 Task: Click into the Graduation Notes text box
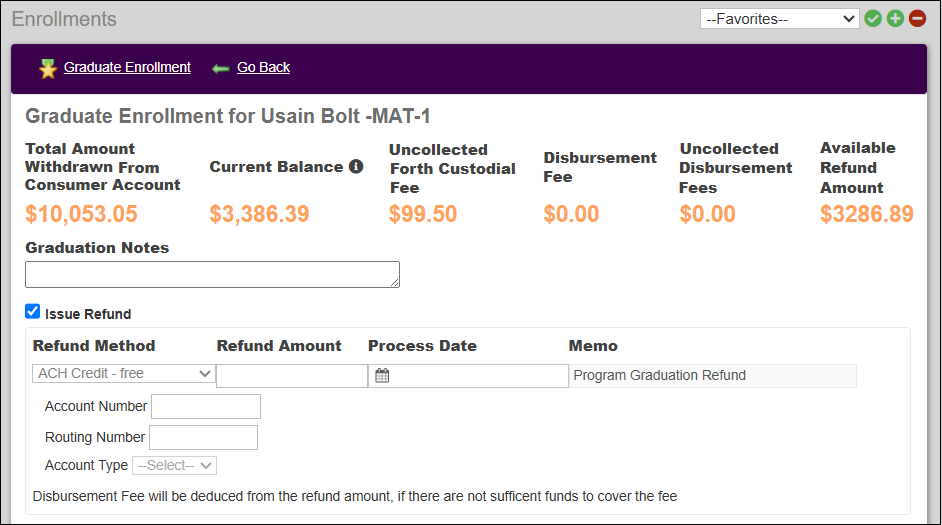tap(212, 275)
